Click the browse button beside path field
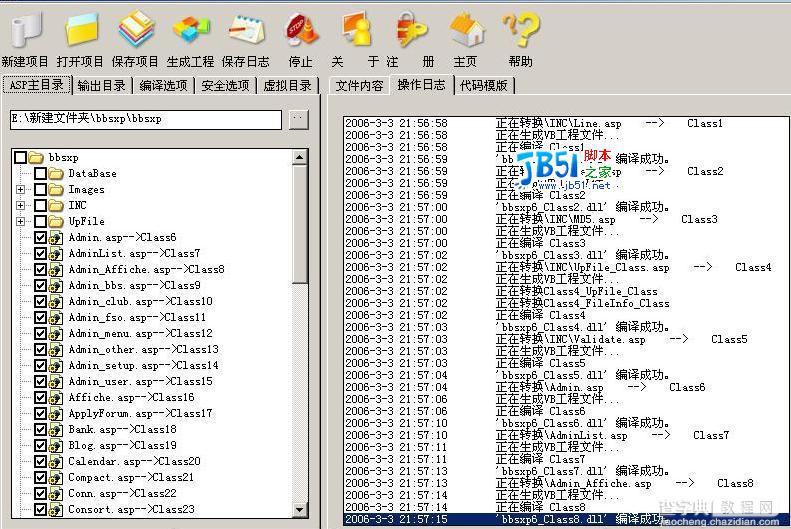 [299, 120]
